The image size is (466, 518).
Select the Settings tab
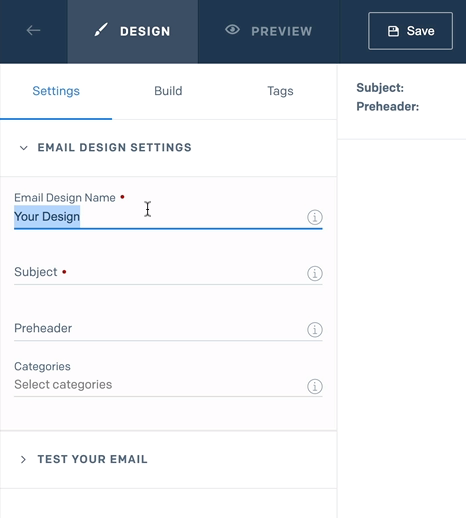[x=56, y=91]
